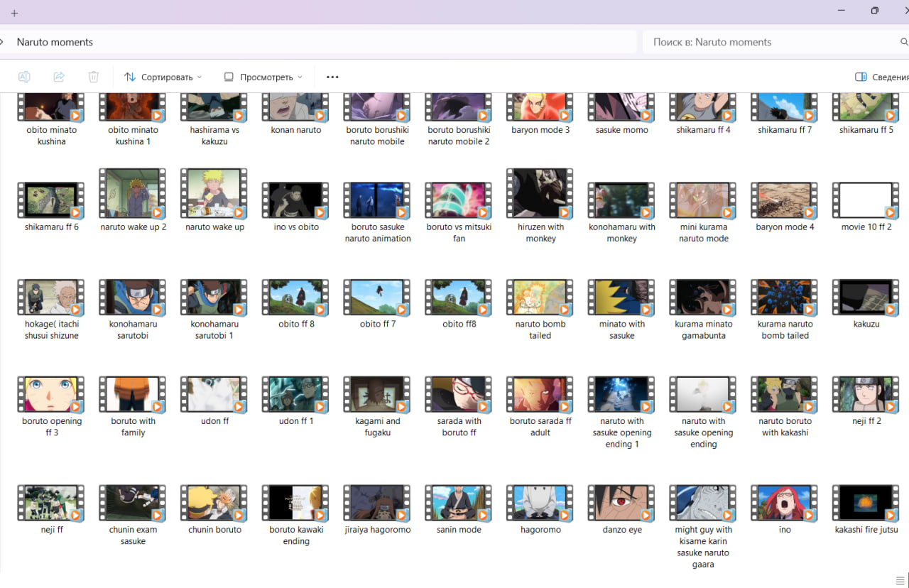Toggle the Сведения details pane

[881, 77]
